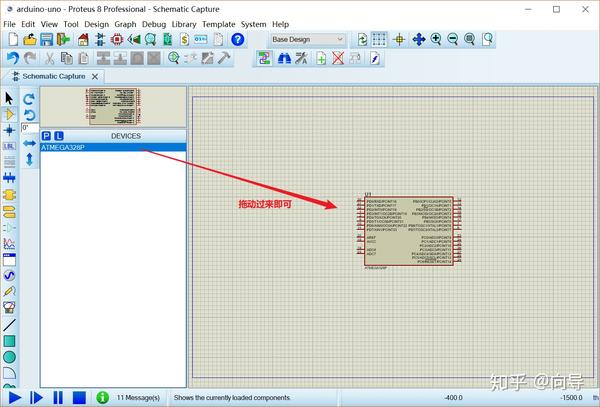Copy selection to clipboard

click(x=67, y=58)
